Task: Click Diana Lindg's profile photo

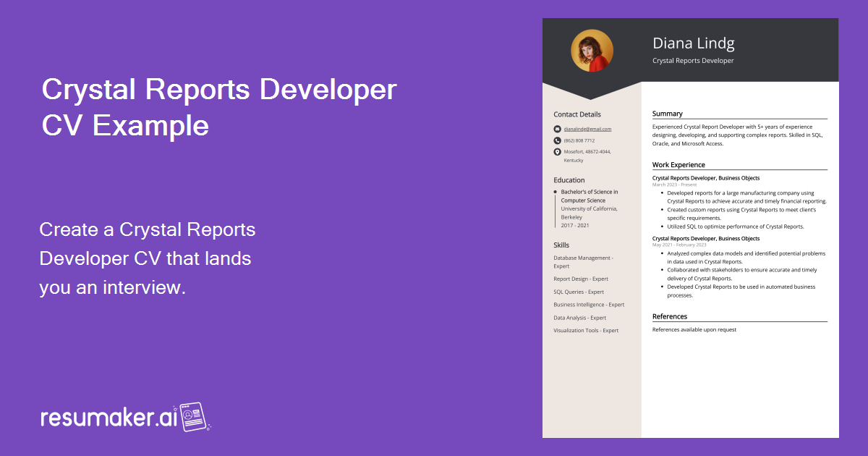Action: (x=592, y=50)
